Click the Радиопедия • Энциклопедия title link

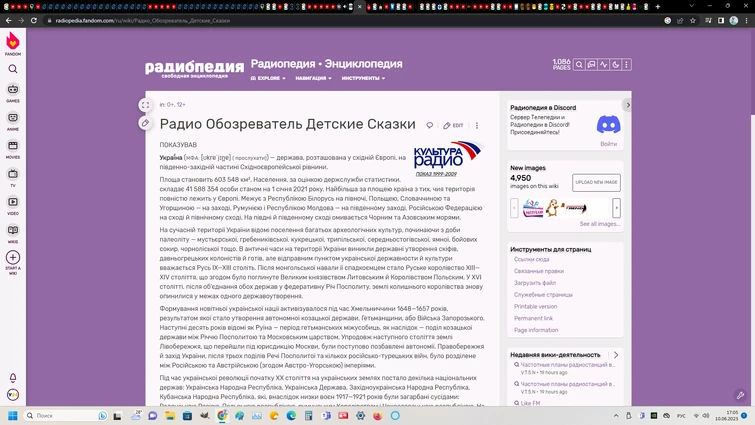(x=326, y=64)
